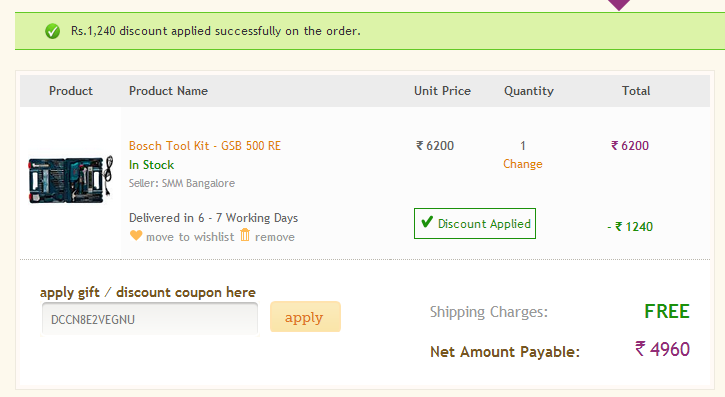Click the trash can remove icon
Image resolution: width=725 pixels, height=397 pixels.
click(x=245, y=235)
